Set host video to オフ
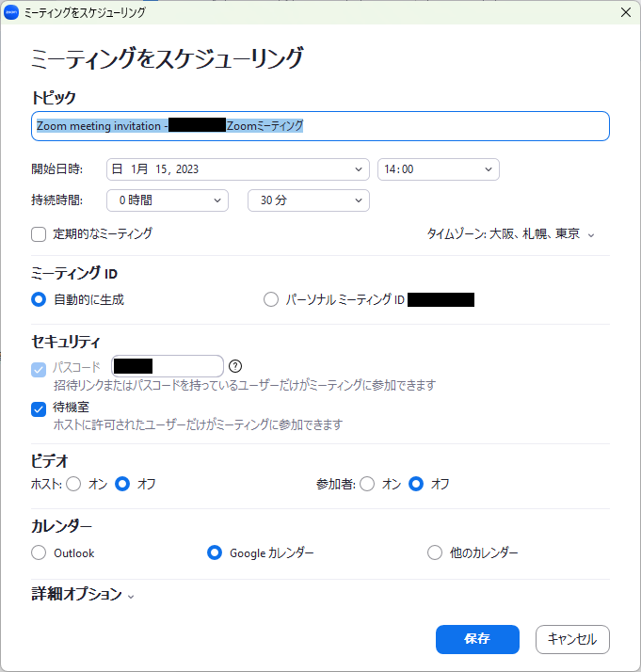The width and height of the screenshot is (641, 672). coord(122,484)
